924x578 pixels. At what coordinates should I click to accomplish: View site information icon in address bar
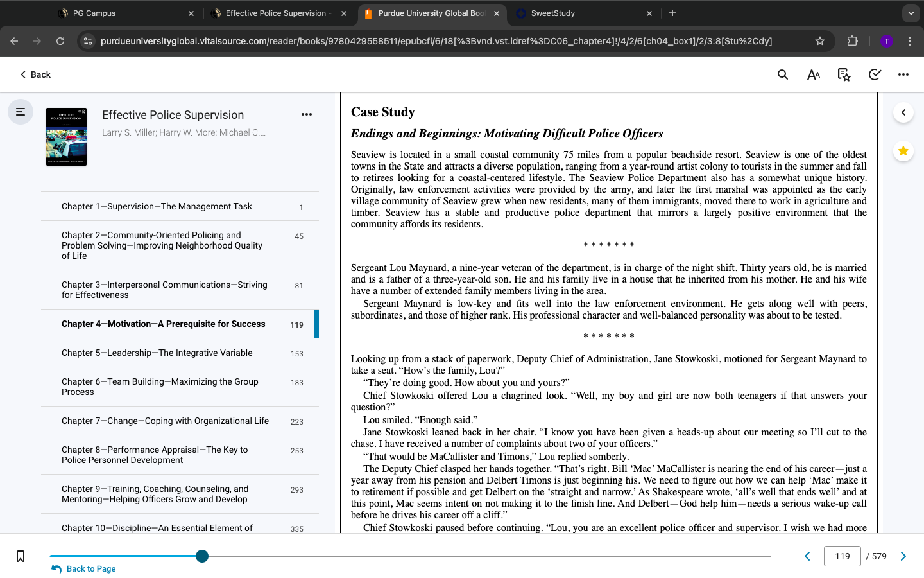[x=88, y=41]
